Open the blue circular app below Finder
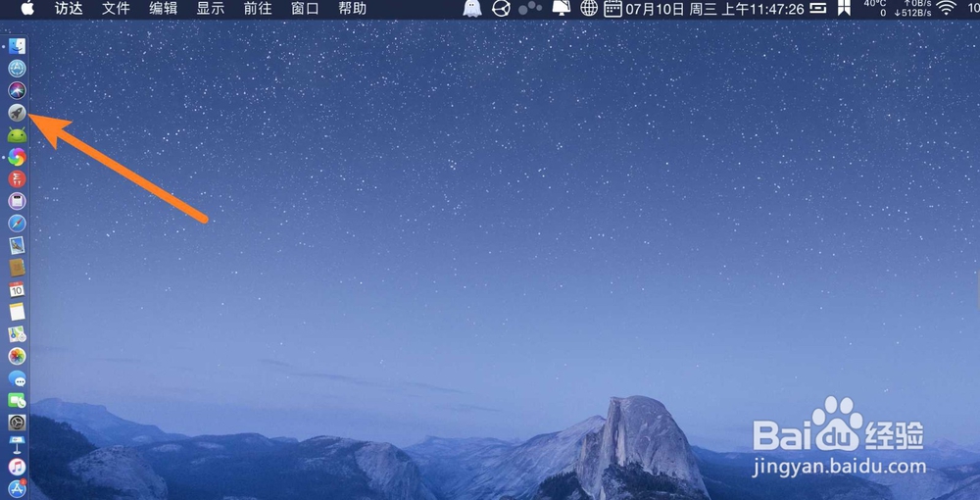The width and height of the screenshot is (980, 500). click(x=17, y=68)
